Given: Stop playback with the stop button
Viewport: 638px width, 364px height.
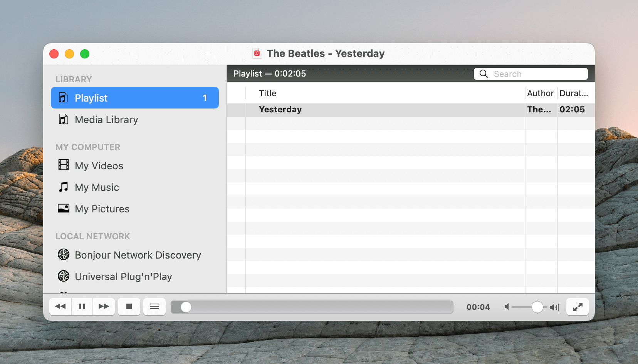Looking at the screenshot, I should (129, 307).
